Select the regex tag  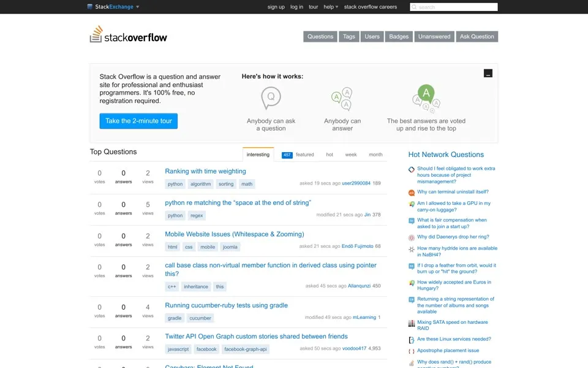point(197,215)
